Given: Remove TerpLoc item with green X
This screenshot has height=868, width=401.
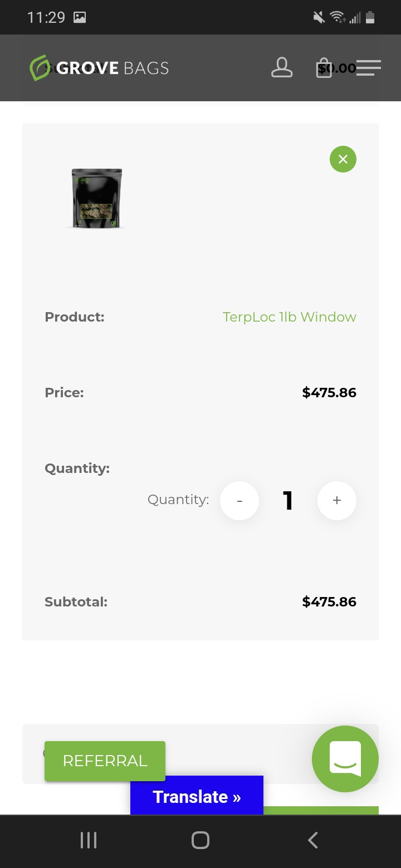Looking at the screenshot, I should point(343,159).
